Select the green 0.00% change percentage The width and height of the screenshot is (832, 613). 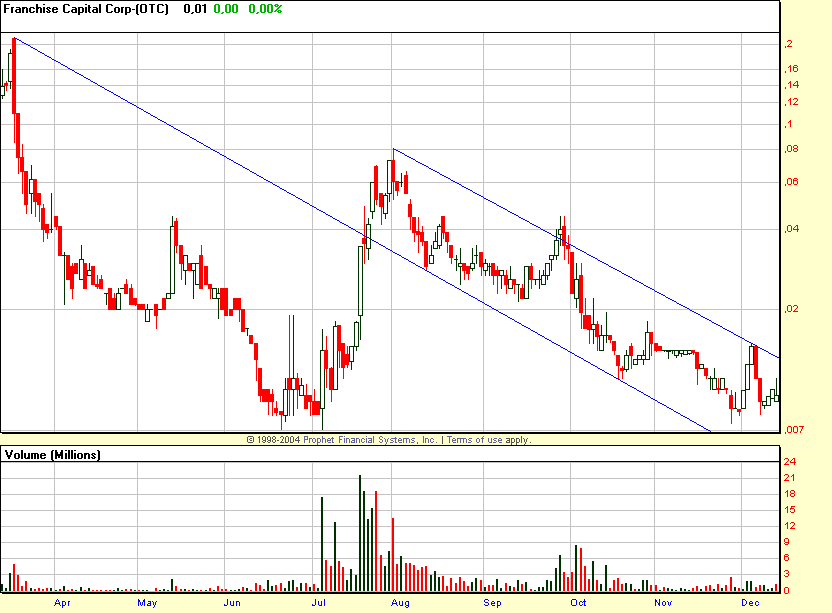point(266,8)
